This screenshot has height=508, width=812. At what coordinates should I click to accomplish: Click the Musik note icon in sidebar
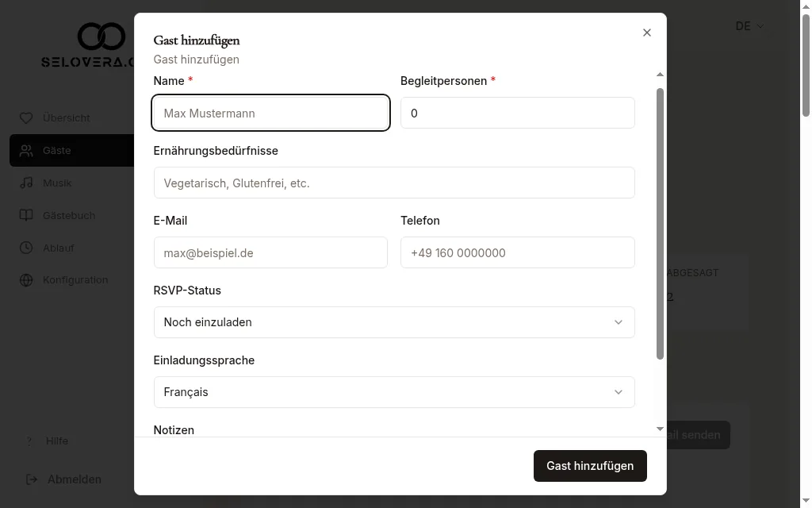point(26,183)
